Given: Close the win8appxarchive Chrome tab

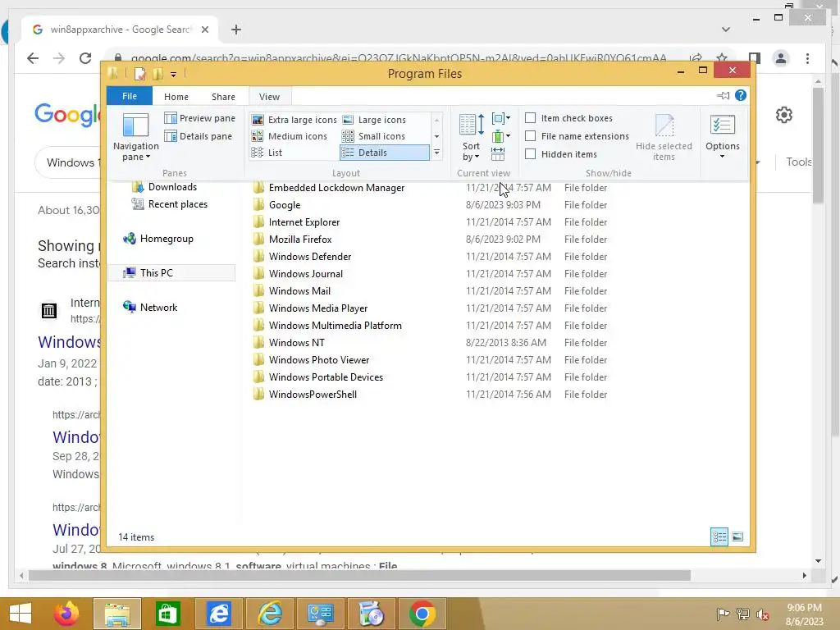Looking at the screenshot, I should click(x=204, y=30).
